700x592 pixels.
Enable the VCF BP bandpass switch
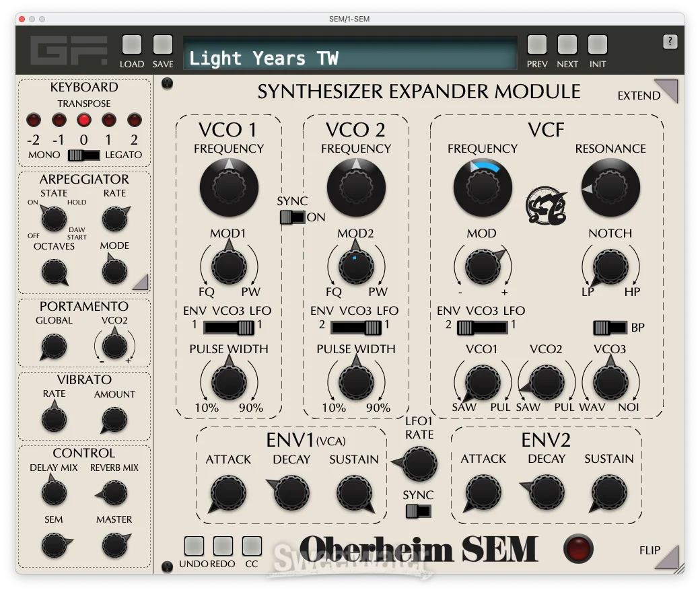(610, 328)
